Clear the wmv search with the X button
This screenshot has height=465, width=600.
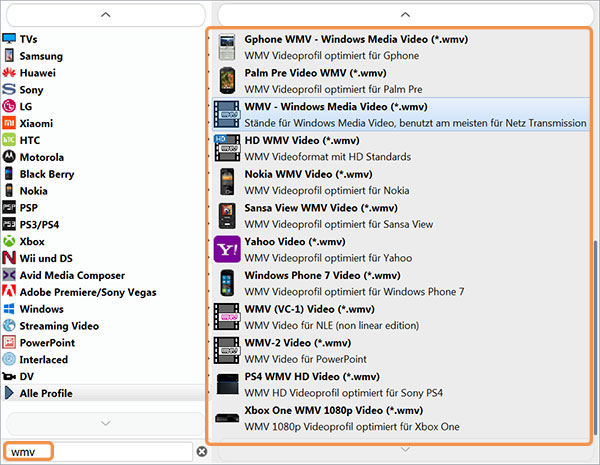202,452
